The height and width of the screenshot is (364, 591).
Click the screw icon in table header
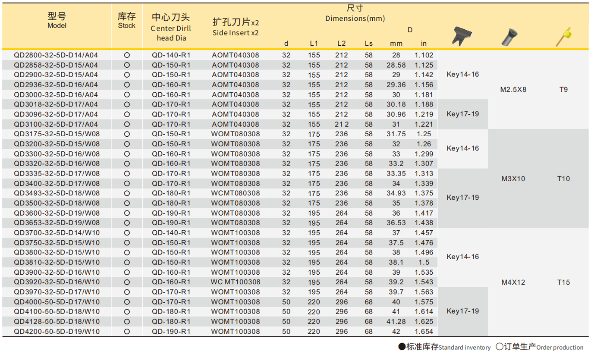click(509, 36)
